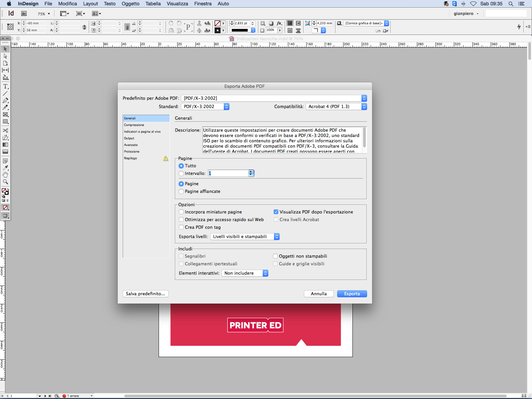This screenshot has width=532, height=399.
Task: Select the Free Transform tool
Action: [5, 138]
